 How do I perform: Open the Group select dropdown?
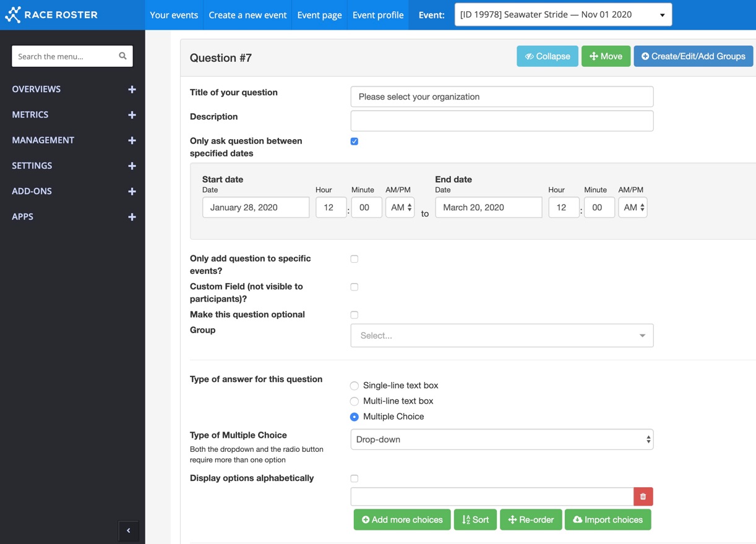click(x=501, y=336)
